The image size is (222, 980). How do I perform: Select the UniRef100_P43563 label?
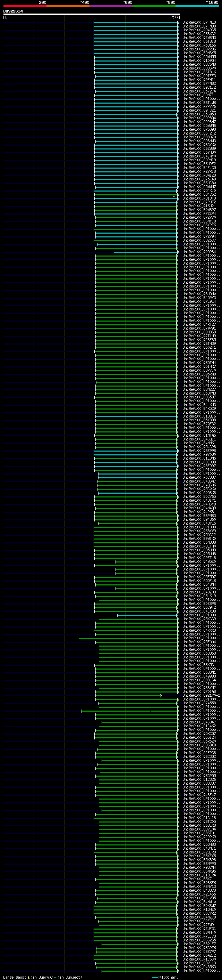(199, 967)
